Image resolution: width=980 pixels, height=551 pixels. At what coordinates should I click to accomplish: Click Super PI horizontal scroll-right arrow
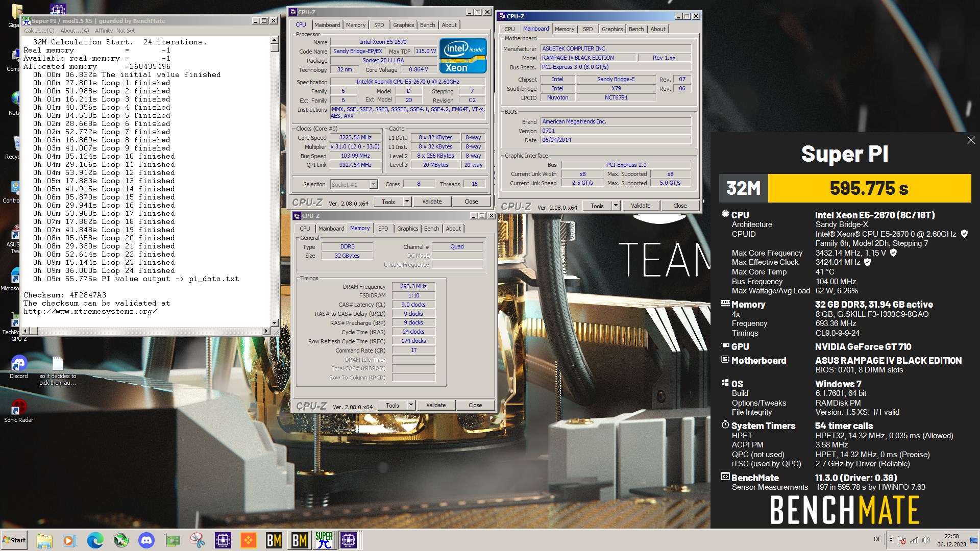(x=266, y=331)
